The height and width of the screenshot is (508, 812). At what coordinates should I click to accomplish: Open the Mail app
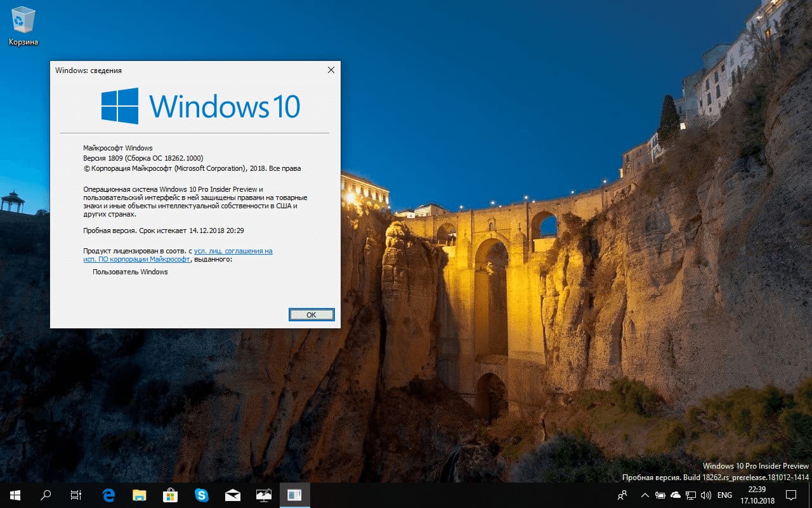point(232,495)
